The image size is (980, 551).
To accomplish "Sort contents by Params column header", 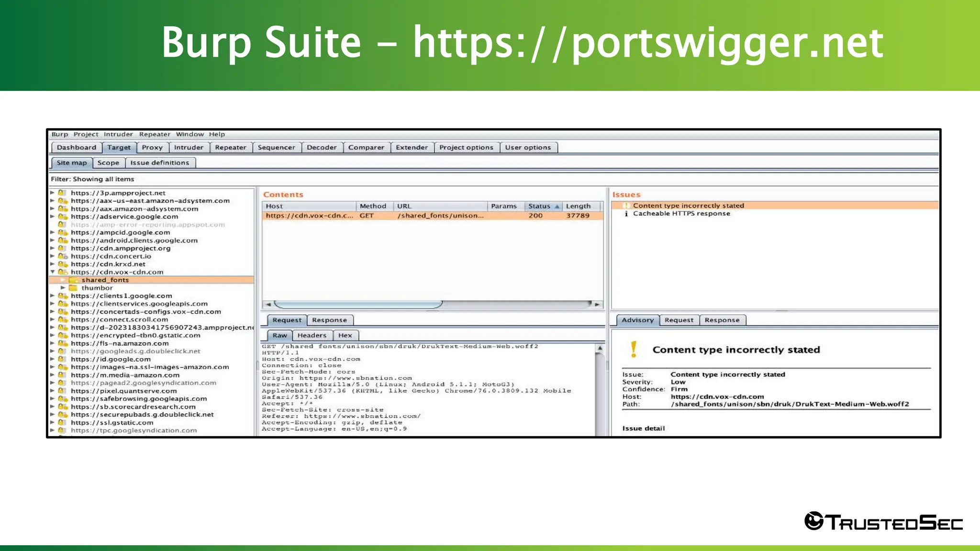I will [505, 206].
